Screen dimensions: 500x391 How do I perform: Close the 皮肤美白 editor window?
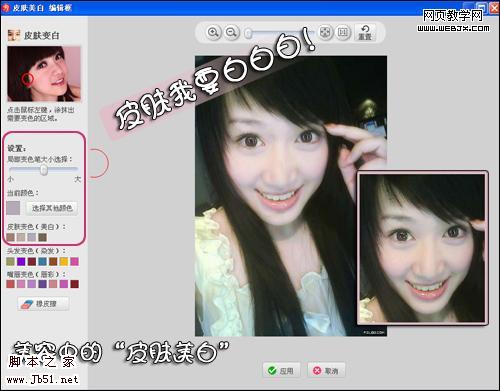pos(495,7)
